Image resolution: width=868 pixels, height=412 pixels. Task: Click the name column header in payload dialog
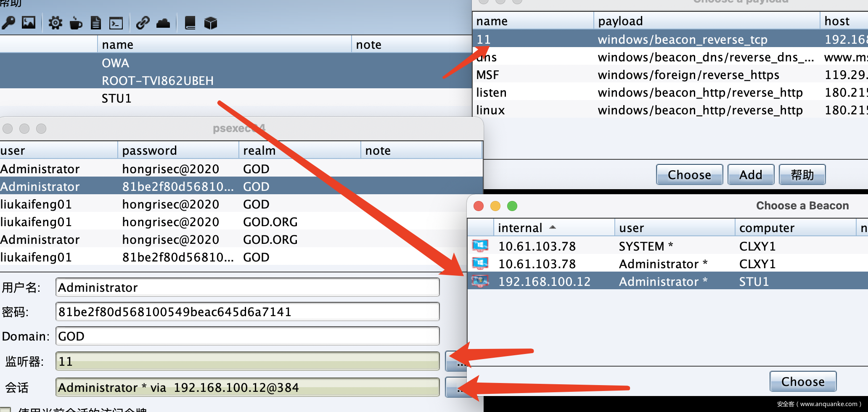click(533, 21)
